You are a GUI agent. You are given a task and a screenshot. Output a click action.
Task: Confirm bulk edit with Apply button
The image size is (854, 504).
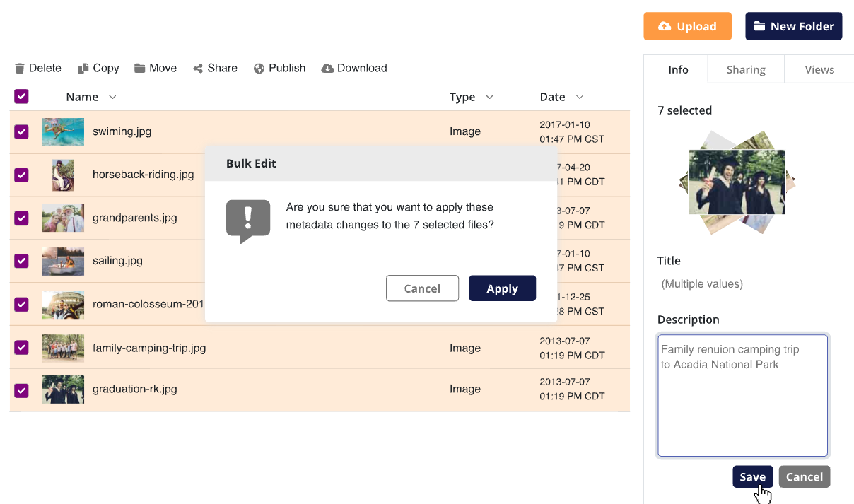pos(502,288)
